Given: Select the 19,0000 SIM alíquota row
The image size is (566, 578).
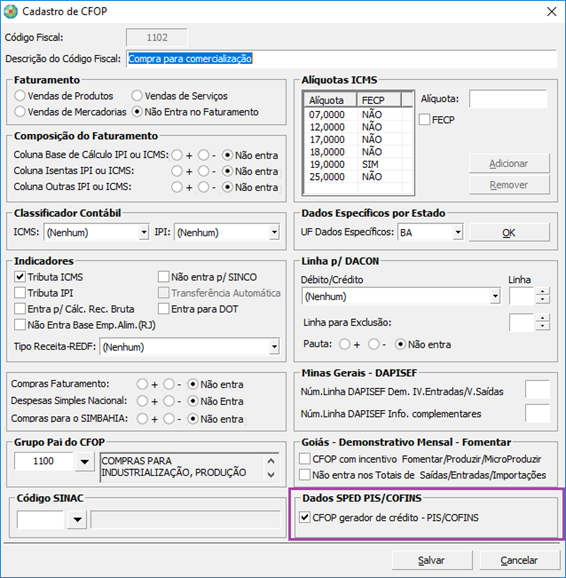Looking at the screenshot, I should point(358,164).
